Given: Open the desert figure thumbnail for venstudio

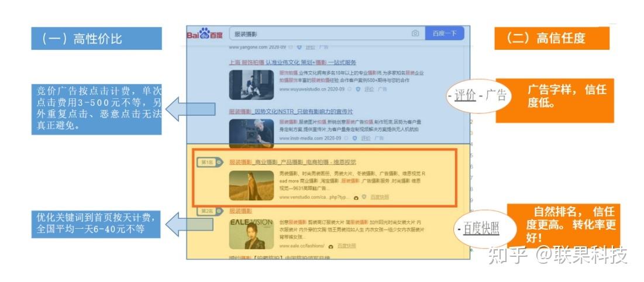Looking at the screenshot, I should coord(252,185).
